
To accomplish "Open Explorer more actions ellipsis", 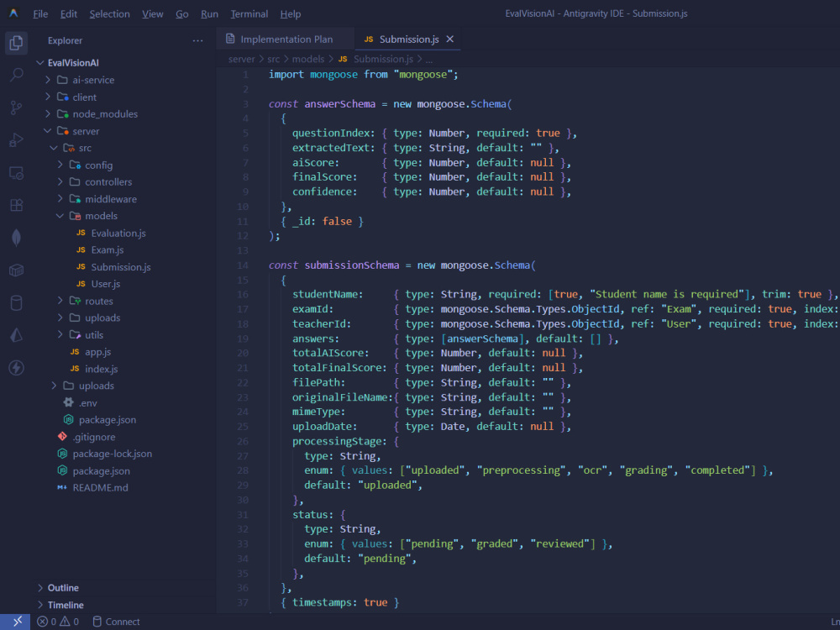I will pyautogui.click(x=197, y=40).
